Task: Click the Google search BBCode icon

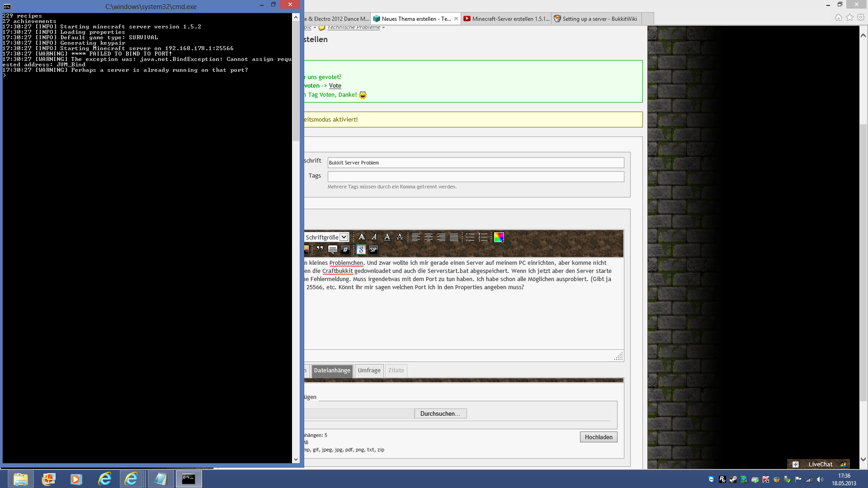Action: click(x=361, y=249)
